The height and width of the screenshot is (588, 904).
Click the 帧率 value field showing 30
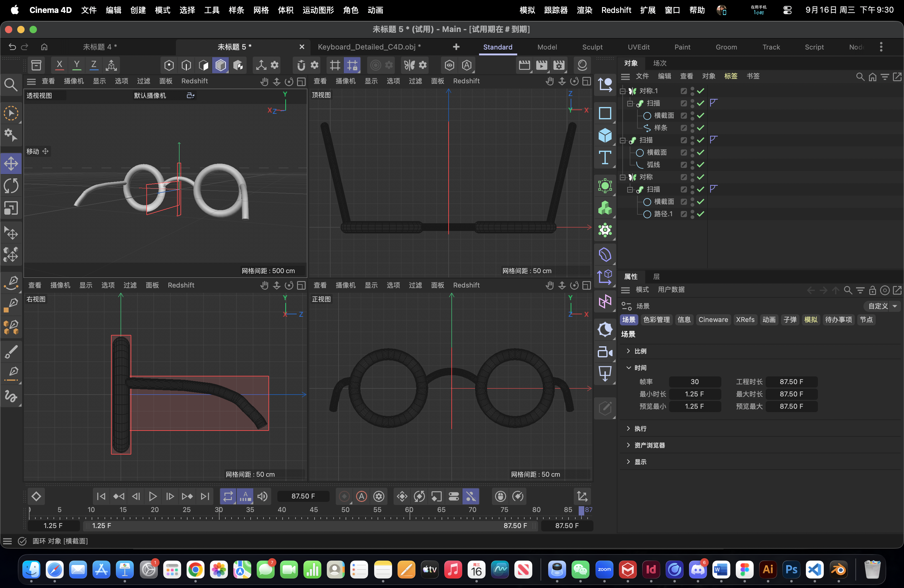[694, 382]
